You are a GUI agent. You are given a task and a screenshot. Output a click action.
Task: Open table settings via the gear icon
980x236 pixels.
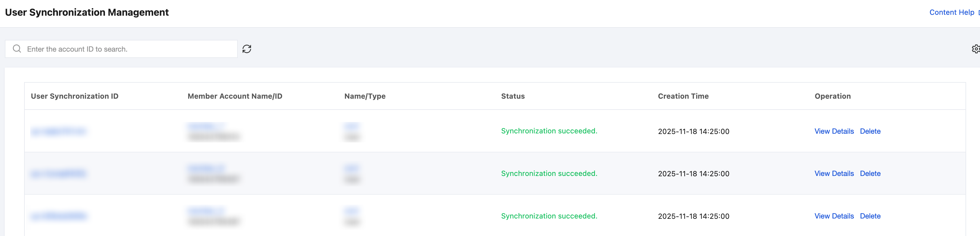click(975, 49)
